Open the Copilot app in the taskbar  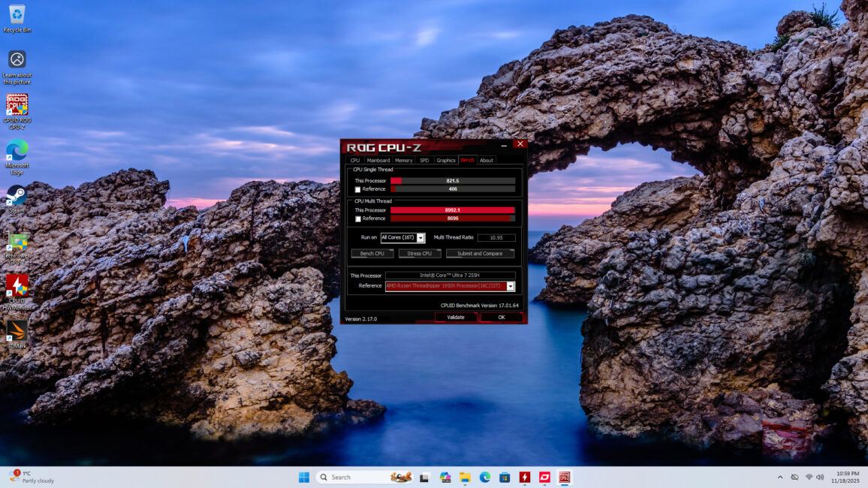click(x=445, y=477)
